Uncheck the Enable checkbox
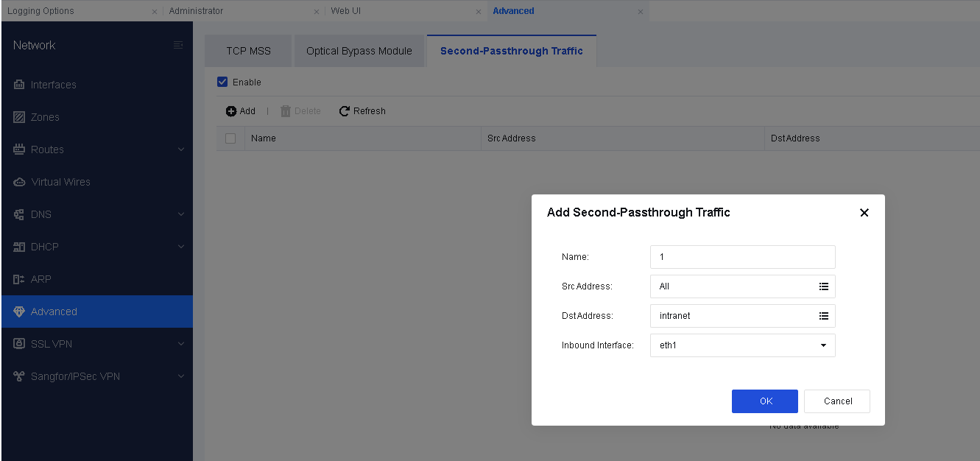Screen dimensions: 980x461 coord(223,82)
